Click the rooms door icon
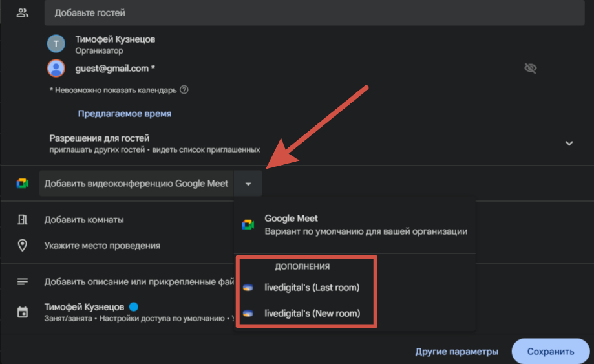 tap(23, 220)
